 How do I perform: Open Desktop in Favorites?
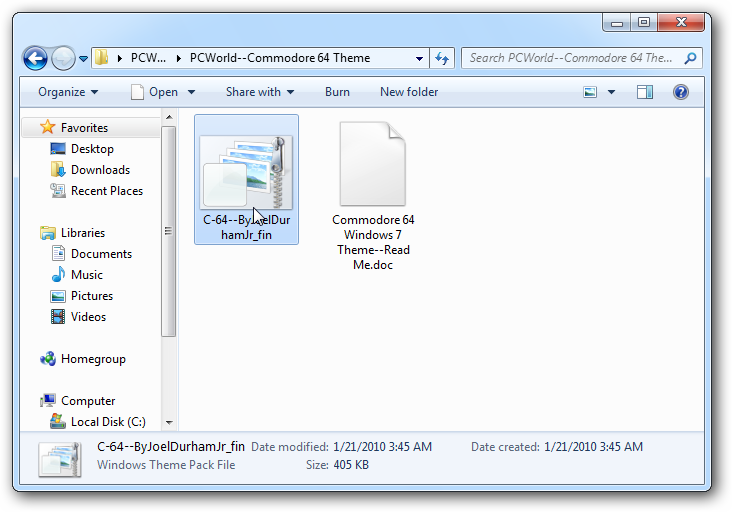point(92,148)
